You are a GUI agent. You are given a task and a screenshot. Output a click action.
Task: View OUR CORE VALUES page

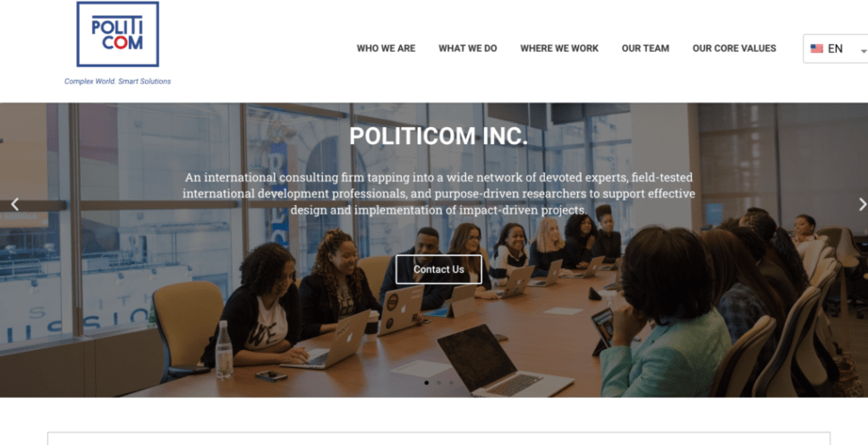[734, 48]
